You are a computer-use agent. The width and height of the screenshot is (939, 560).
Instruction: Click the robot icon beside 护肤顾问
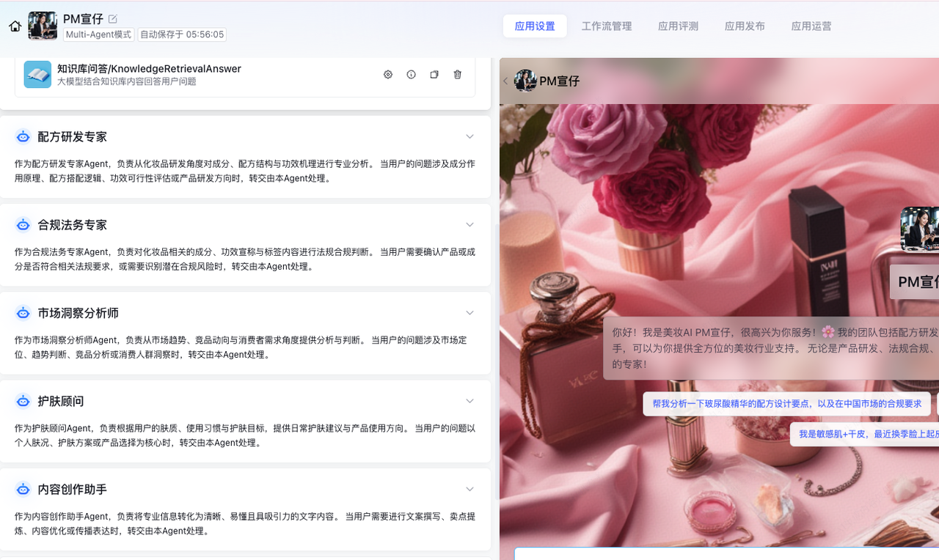click(x=23, y=401)
